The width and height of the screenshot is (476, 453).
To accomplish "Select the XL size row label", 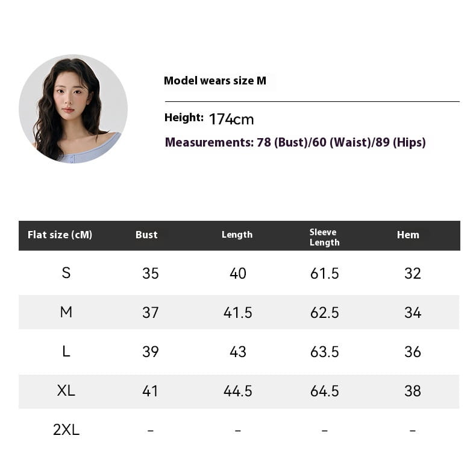I will click(x=66, y=391).
